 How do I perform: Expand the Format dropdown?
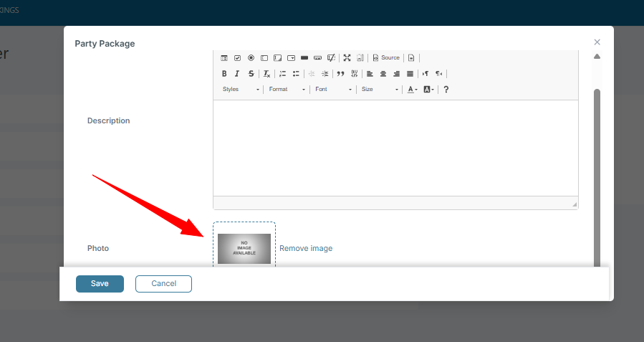click(287, 90)
